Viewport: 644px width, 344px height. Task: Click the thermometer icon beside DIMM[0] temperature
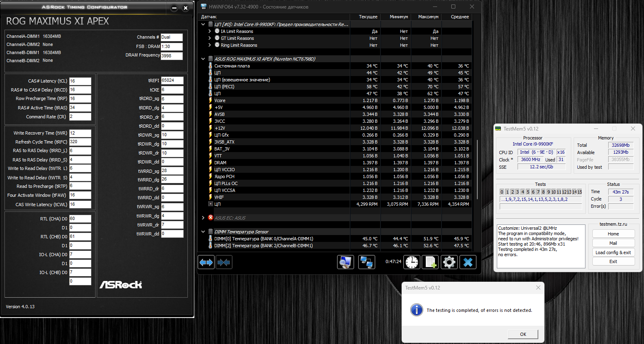[211, 239]
